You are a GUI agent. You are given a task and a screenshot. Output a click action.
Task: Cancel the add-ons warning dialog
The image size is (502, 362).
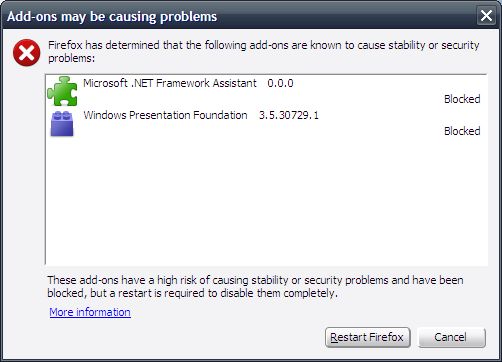point(452,337)
